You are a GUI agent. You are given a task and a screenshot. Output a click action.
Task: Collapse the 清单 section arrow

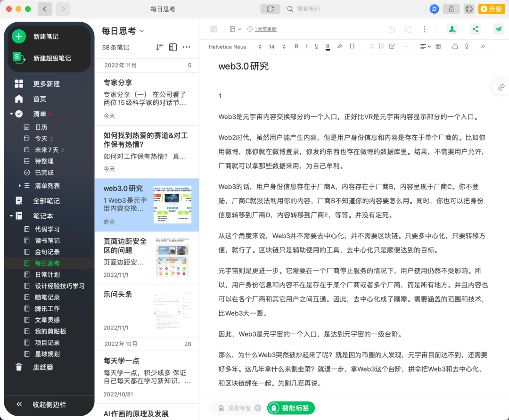click(11, 114)
